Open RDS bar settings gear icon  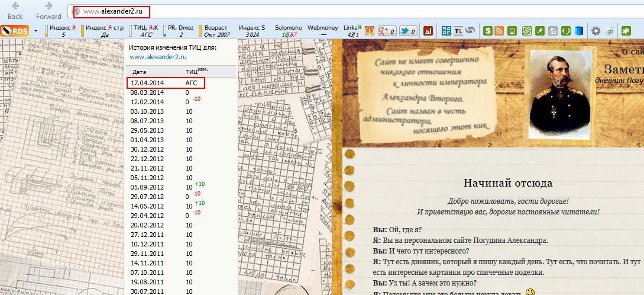[x=596, y=31]
